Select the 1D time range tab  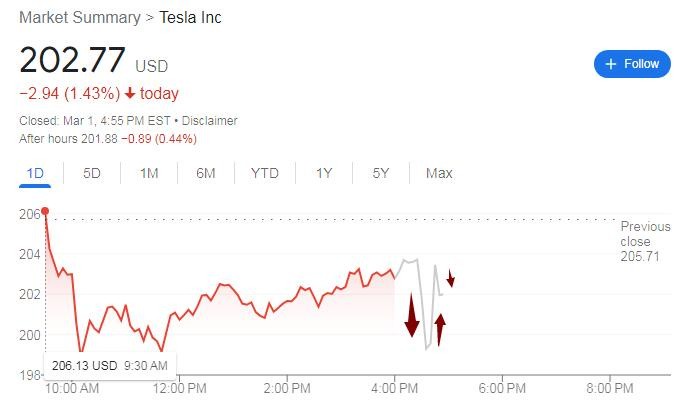(x=35, y=173)
